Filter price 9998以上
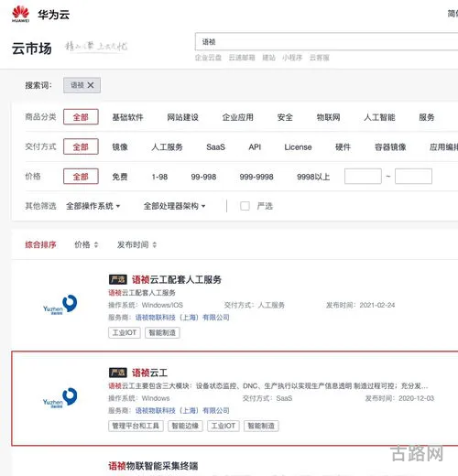 pyautogui.click(x=313, y=177)
